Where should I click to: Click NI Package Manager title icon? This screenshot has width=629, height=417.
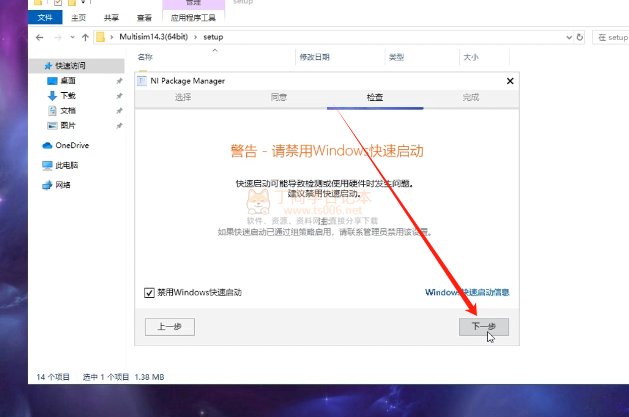click(x=142, y=81)
